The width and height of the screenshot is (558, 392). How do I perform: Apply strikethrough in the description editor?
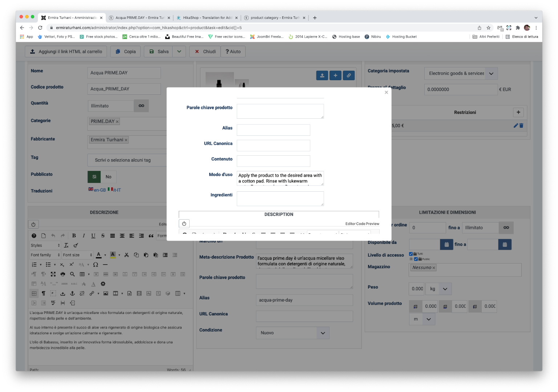pos(103,236)
